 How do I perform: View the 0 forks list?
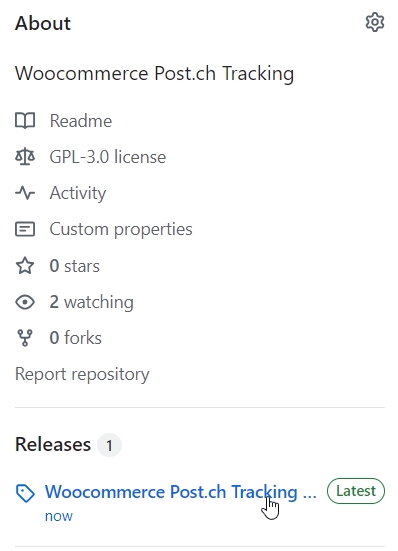[76, 338]
